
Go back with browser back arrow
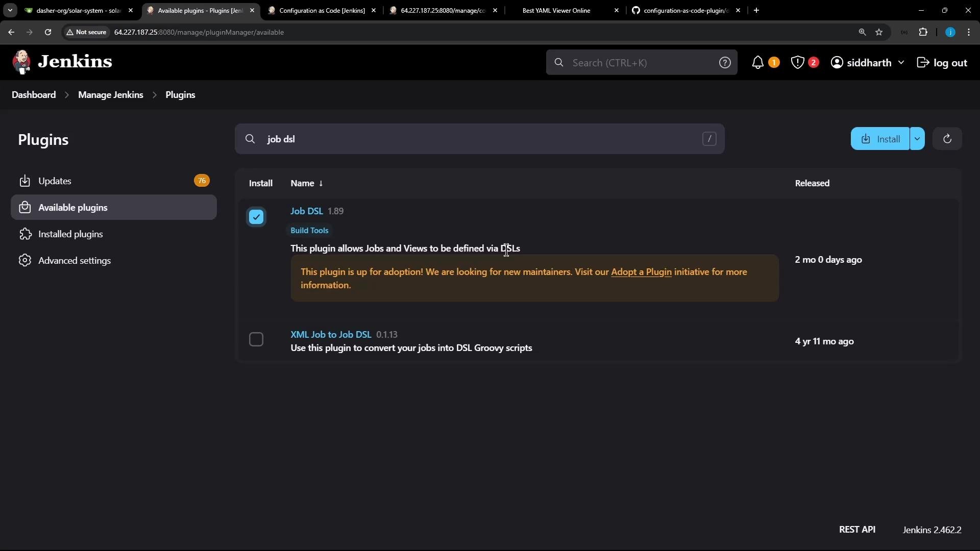coord(11,32)
